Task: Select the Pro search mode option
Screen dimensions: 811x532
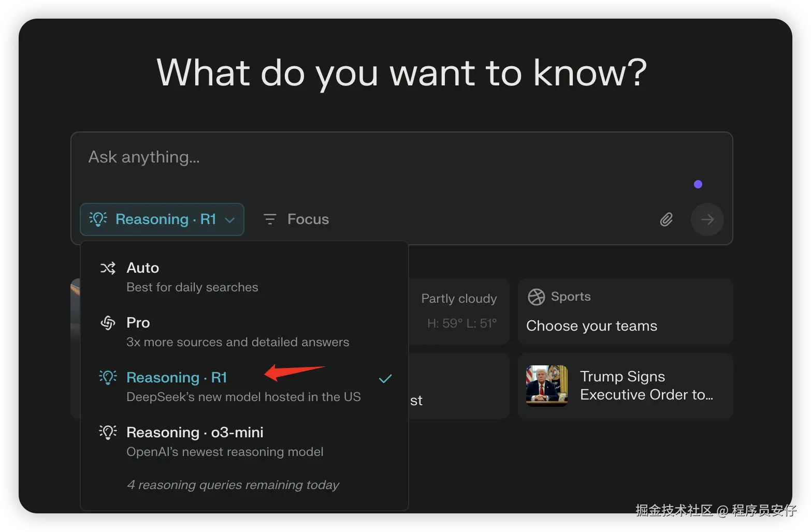Action: point(244,332)
